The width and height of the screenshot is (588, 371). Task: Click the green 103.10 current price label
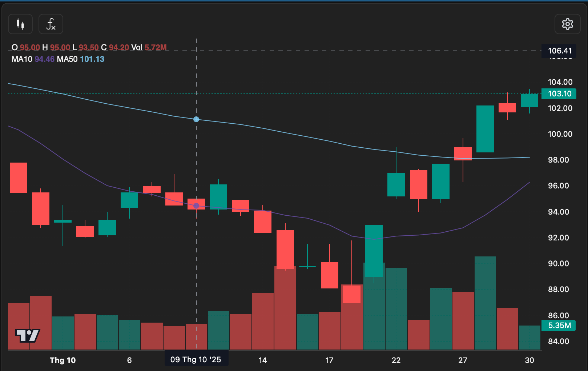tap(559, 94)
